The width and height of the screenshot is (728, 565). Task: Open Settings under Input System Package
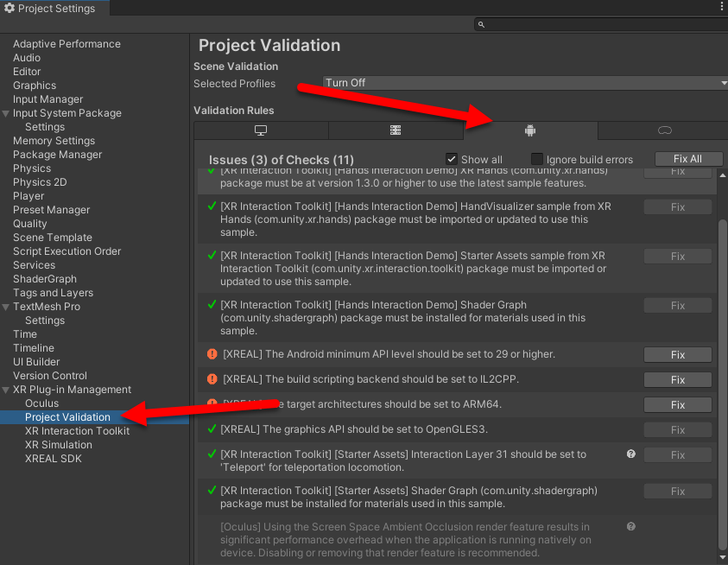45,127
